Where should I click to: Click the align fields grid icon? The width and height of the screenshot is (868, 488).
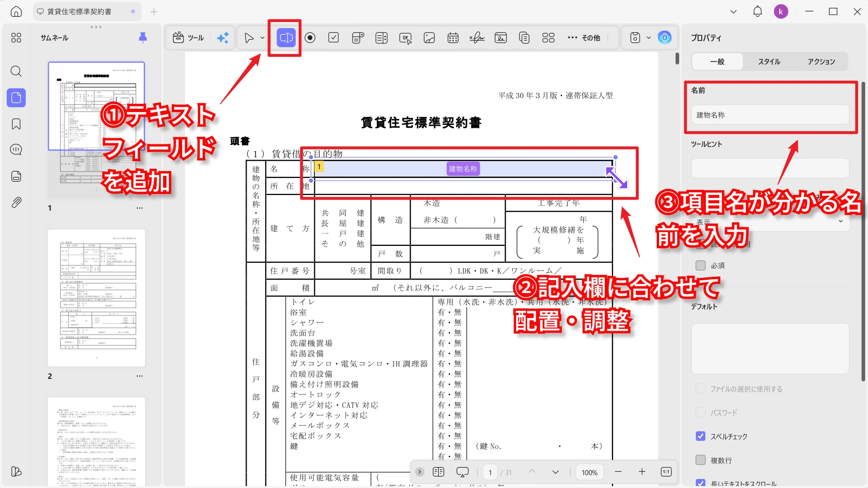pyautogui.click(x=548, y=38)
